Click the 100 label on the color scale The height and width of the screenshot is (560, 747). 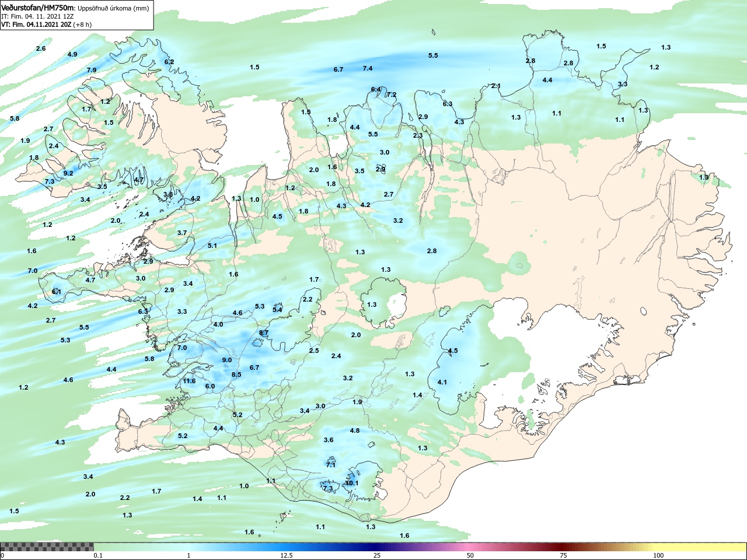tap(658, 555)
